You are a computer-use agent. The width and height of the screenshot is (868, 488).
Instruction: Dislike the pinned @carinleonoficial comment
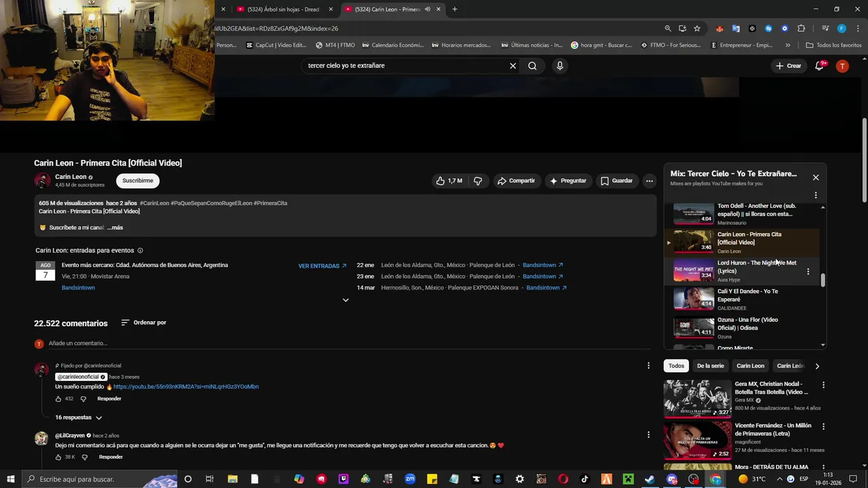(83, 399)
